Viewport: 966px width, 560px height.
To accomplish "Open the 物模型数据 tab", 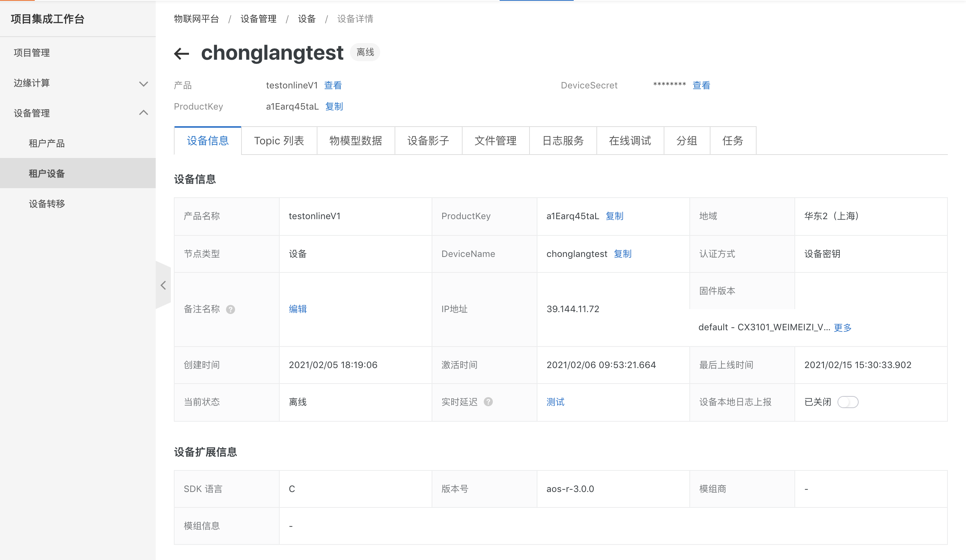I will [x=356, y=141].
